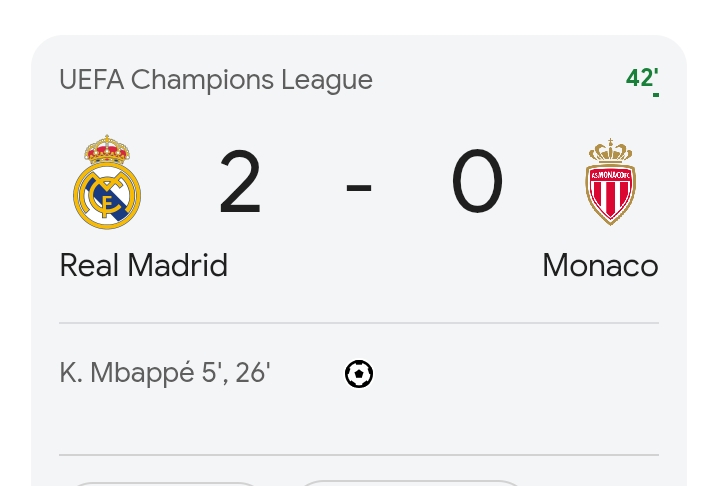
Task: Open the Monaco team name
Action: 600,265
